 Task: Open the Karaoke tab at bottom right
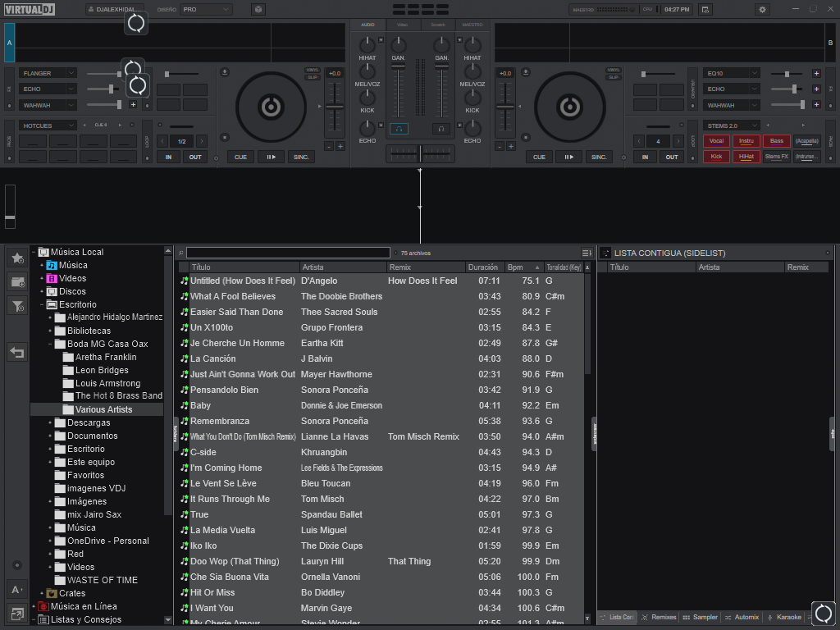pos(784,617)
